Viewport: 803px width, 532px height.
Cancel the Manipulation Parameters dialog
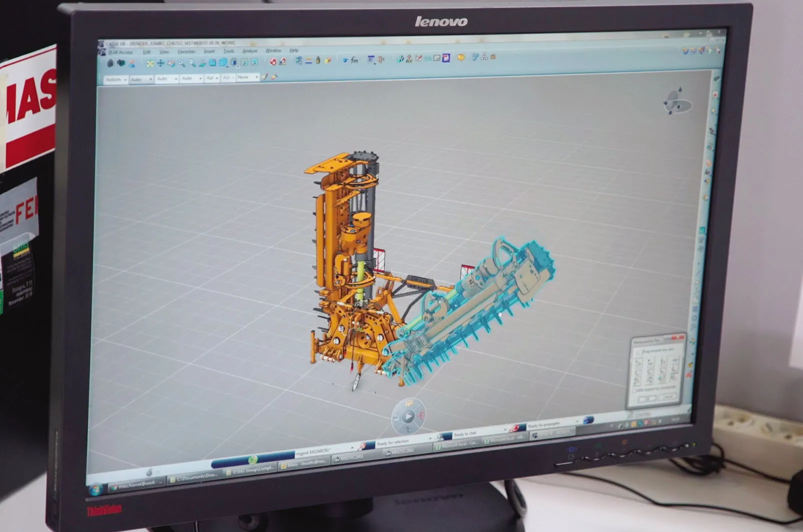point(667,396)
